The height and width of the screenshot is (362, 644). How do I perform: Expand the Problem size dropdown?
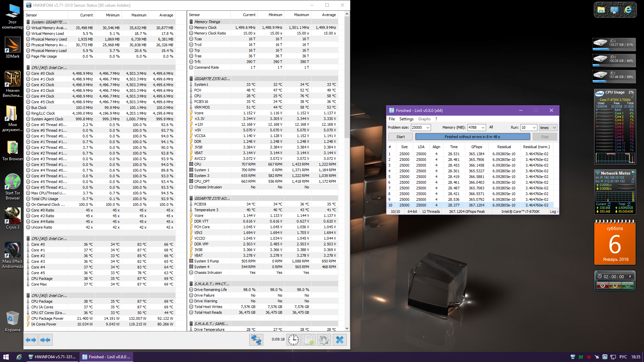coord(428,128)
